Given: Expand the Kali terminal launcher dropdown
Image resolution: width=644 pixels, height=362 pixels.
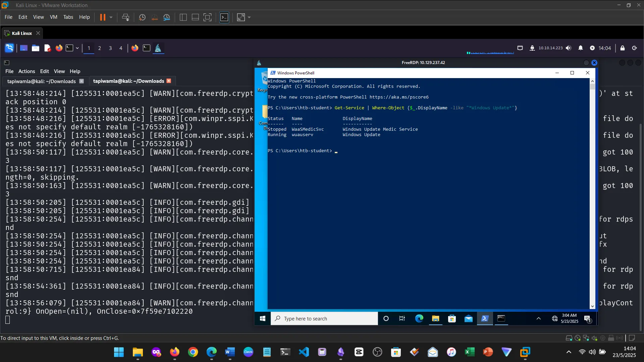Looking at the screenshot, I should pyautogui.click(x=77, y=48).
